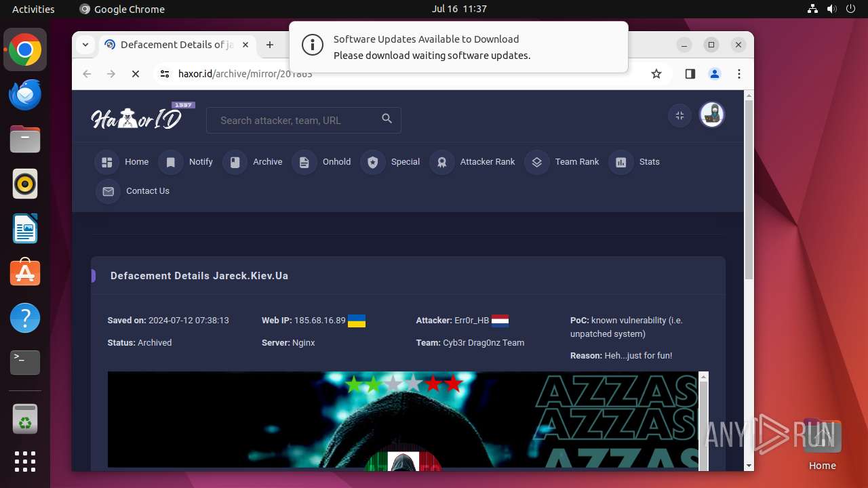Screen dimensions: 868x488
Task: Open the system tray volume and power menu
Action: point(832,9)
